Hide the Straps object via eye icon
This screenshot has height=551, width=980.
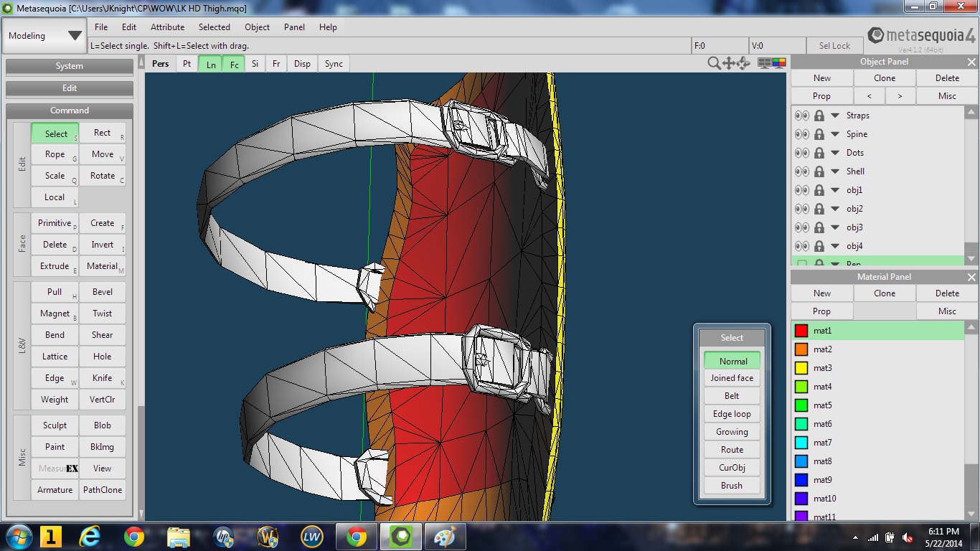click(801, 116)
